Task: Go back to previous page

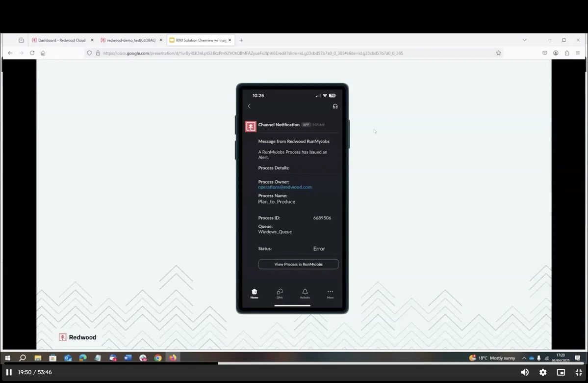Action: point(10,53)
